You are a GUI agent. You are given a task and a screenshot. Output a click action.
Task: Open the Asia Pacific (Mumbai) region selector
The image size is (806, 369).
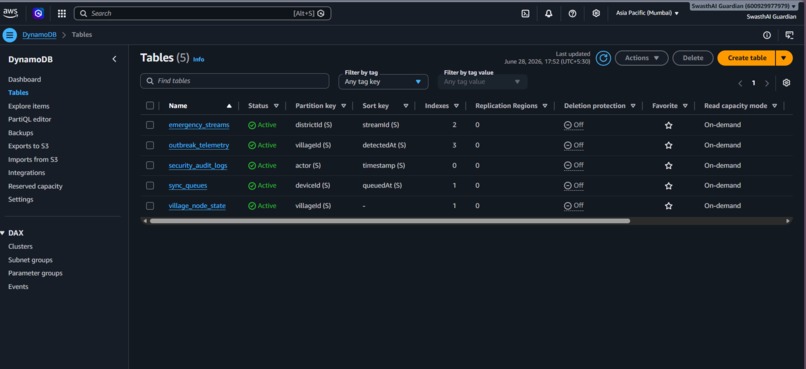[x=647, y=13]
